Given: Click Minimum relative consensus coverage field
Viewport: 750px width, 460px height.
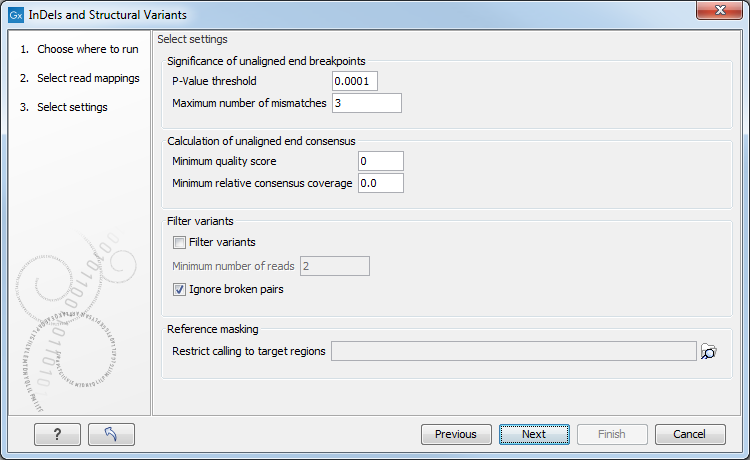Looking at the screenshot, I should click(x=379, y=183).
